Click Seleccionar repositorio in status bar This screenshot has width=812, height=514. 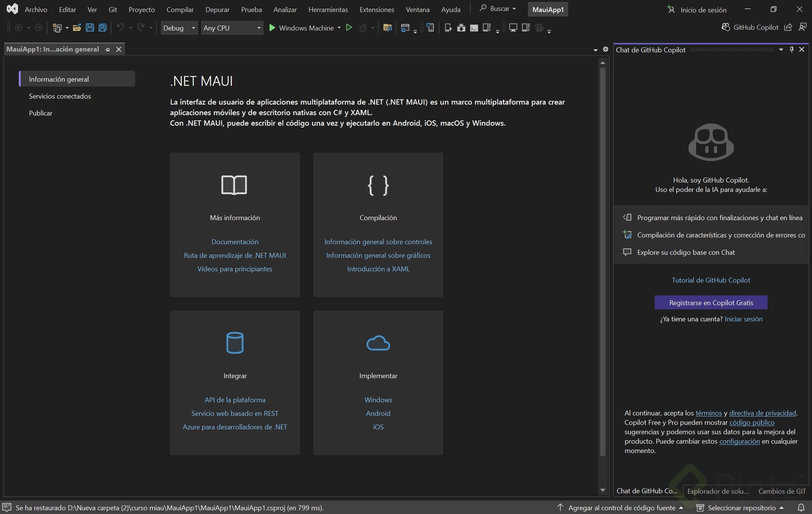click(741, 508)
